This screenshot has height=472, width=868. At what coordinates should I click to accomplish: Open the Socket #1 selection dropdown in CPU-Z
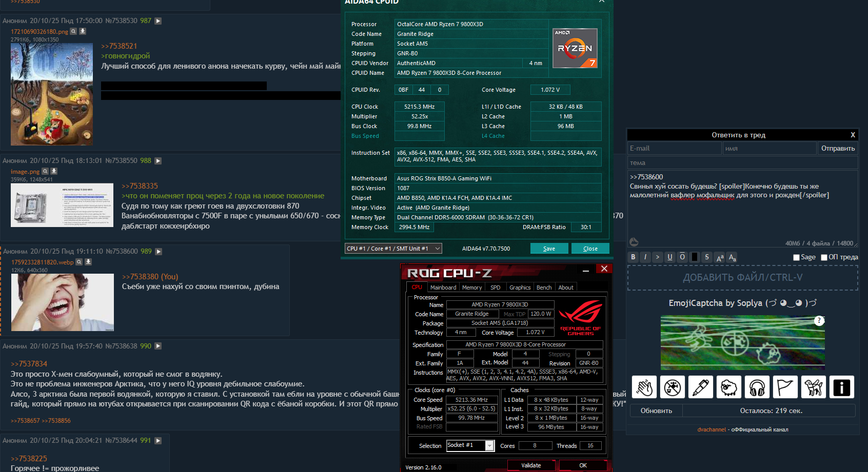coord(470,445)
